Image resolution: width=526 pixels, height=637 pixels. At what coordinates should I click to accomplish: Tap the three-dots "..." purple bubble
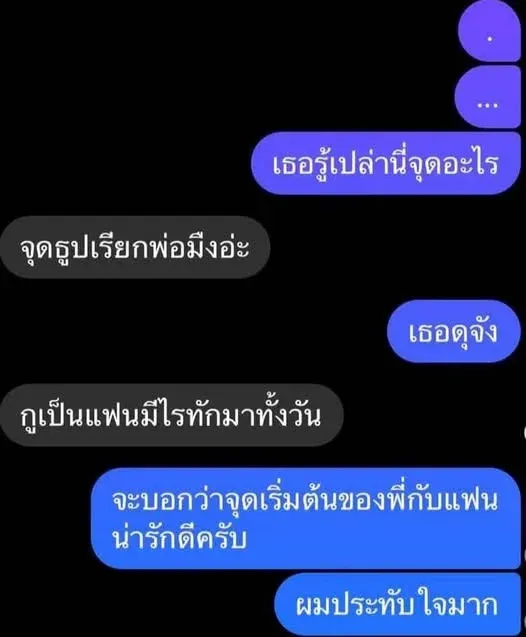(487, 97)
